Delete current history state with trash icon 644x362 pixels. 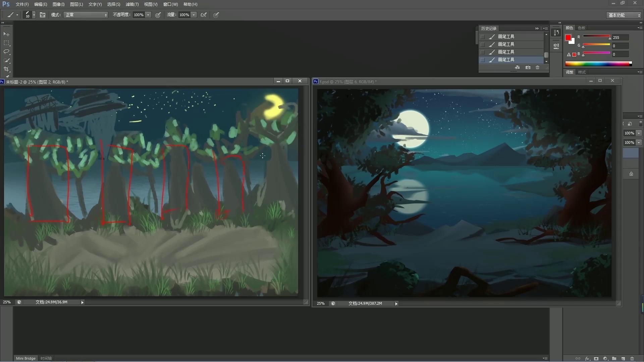click(538, 67)
